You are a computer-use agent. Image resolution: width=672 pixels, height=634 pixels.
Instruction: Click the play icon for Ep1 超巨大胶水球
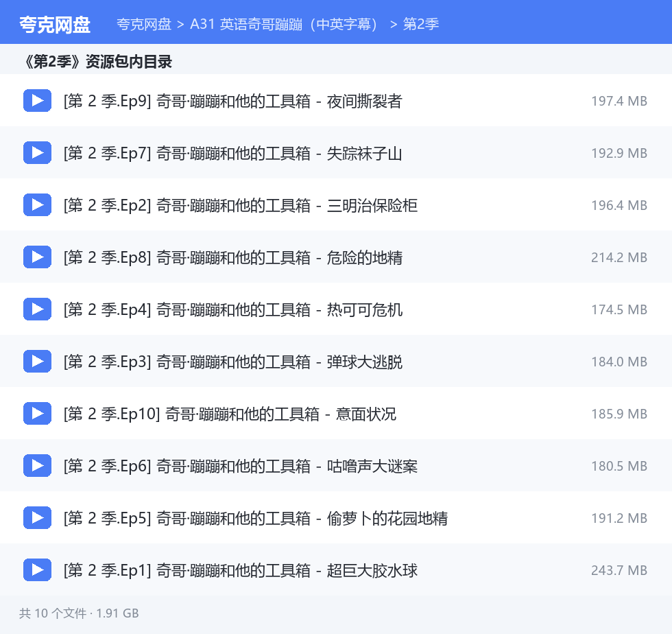coord(37,570)
